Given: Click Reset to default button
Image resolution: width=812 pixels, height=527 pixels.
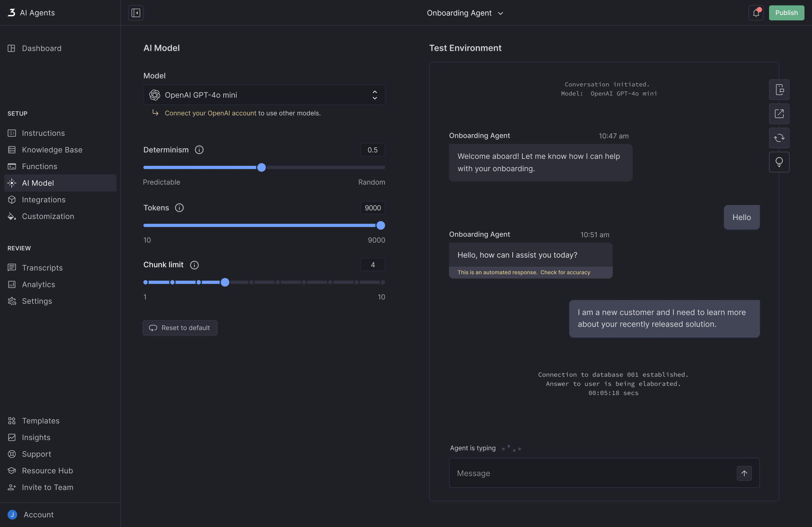Looking at the screenshot, I should click(180, 328).
